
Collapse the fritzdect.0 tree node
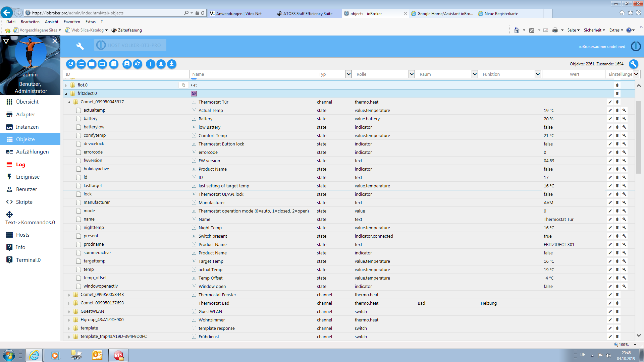66,94
